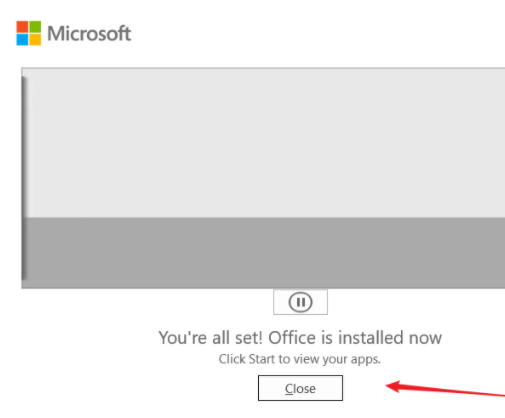Click the green square of the Microsoft logo
505x418 pixels.
click(35, 26)
